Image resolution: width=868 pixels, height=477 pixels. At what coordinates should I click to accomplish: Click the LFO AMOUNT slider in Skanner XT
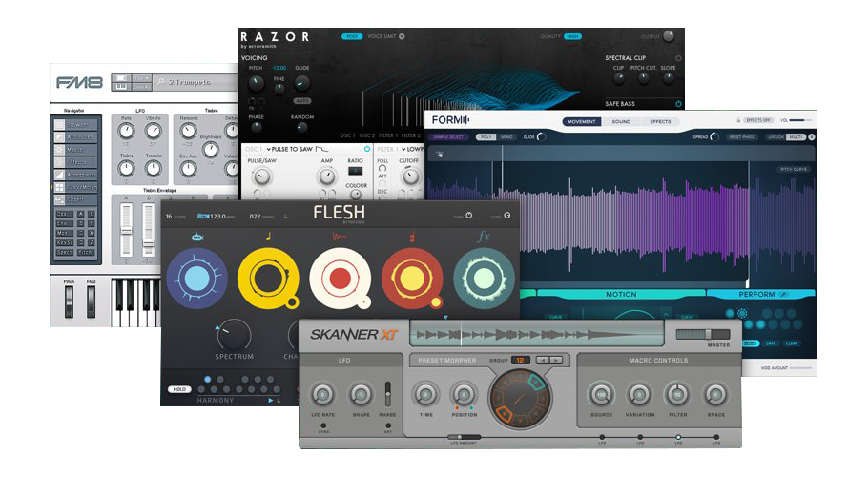(x=465, y=437)
